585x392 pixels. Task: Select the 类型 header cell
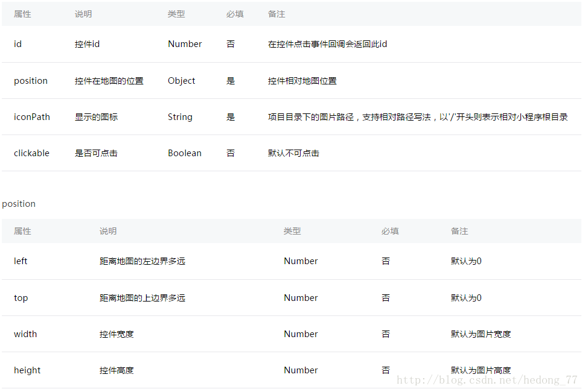(x=176, y=13)
